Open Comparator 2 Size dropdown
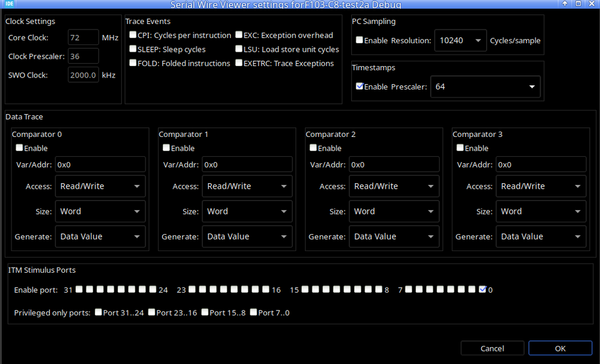This screenshot has width=600, height=364. (394, 211)
